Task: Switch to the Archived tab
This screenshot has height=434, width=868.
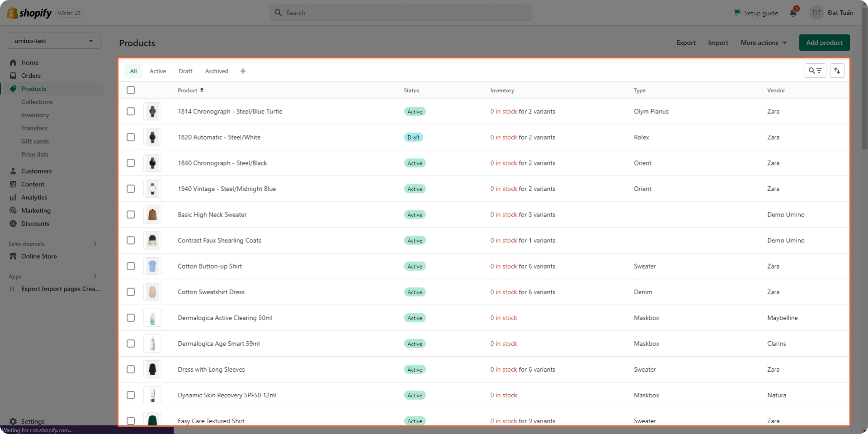Action: point(217,71)
